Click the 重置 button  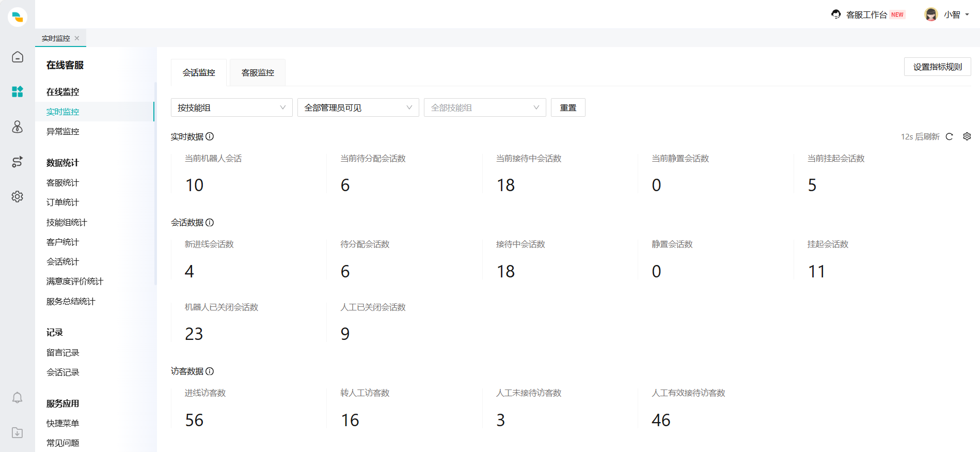(x=568, y=107)
